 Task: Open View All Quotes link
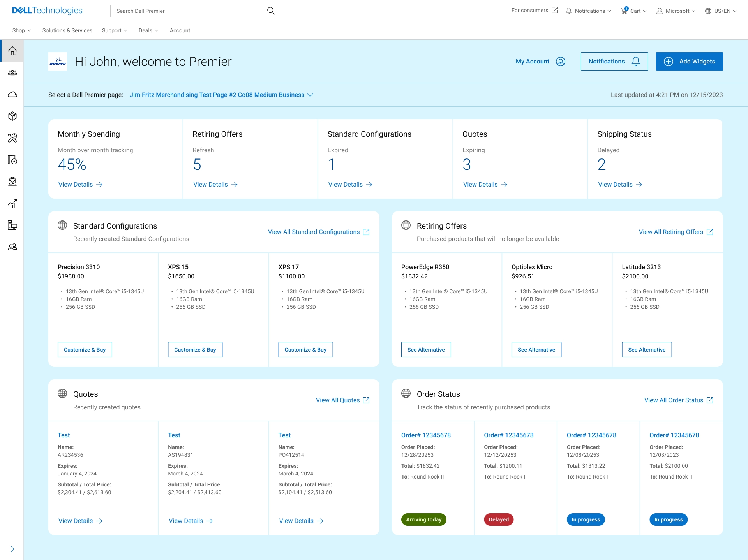[x=343, y=400]
